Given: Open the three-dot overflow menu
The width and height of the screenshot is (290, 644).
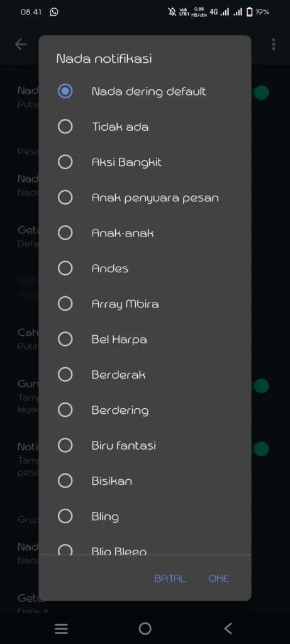Looking at the screenshot, I should [274, 45].
